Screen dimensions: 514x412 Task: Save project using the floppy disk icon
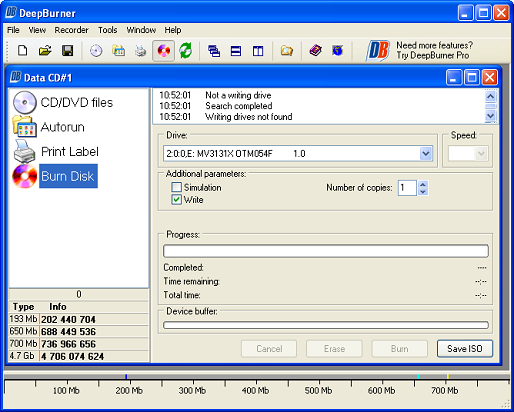point(68,51)
